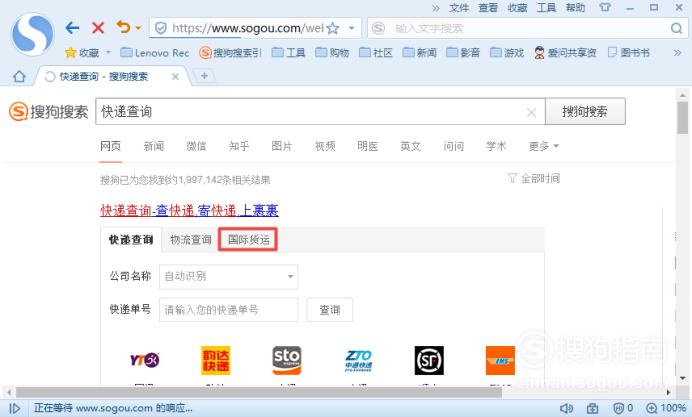
Task: Open the 文件 menu
Action: tap(459, 8)
